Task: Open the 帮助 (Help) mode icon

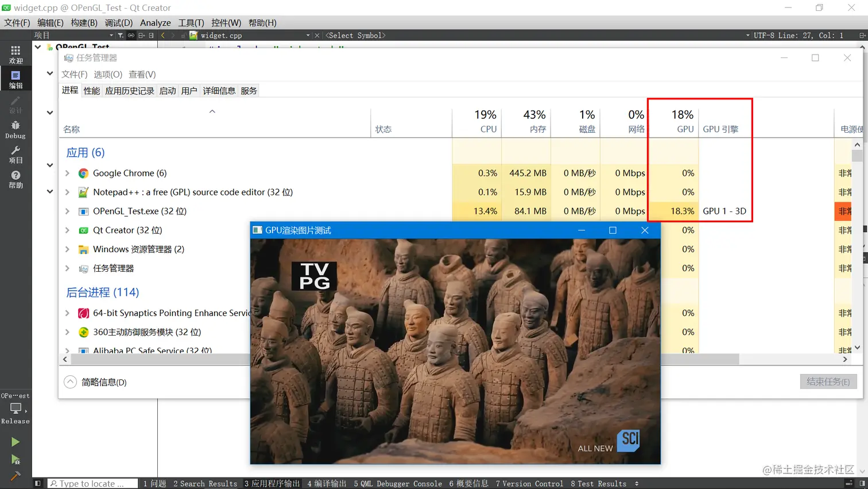Action: [15, 179]
